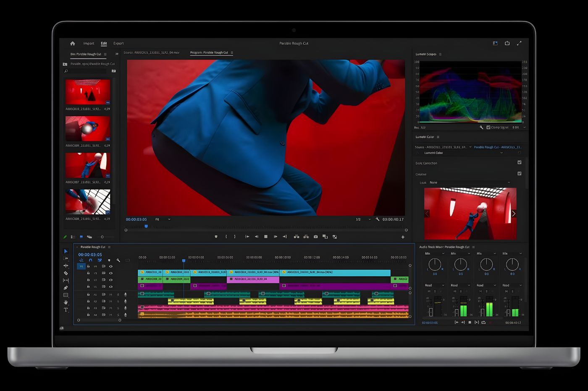Viewport: 588px width, 391px height.
Task: Mute audio track A1 in Timeline
Action: (111, 295)
